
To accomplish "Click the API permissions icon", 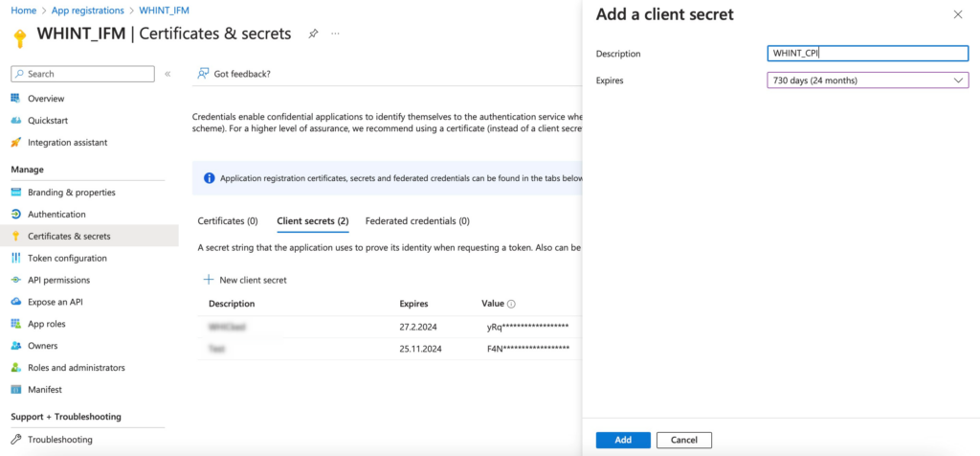I will pyautogui.click(x=16, y=280).
